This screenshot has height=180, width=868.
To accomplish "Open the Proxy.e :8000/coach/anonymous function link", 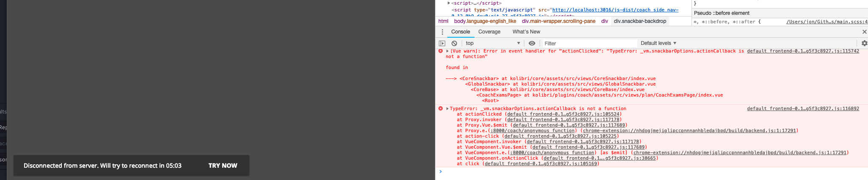I will (x=533, y=130).
